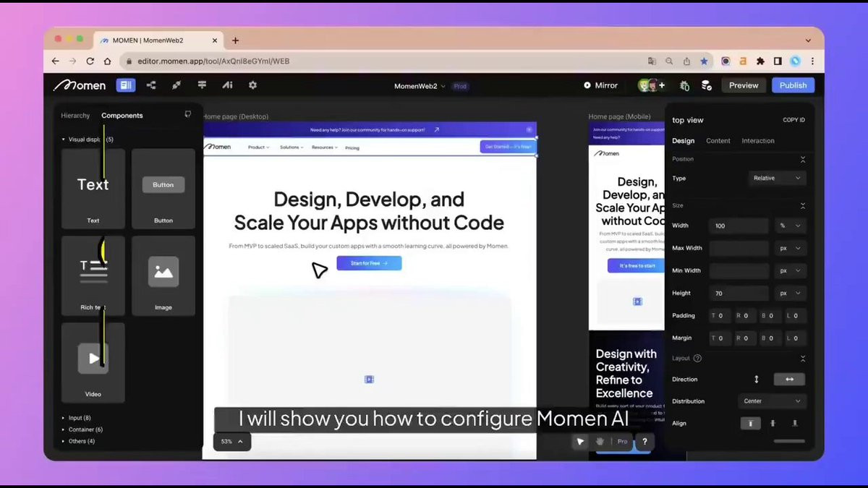The width and height of the screenshot is (868, 488).
Task: Click the Padding top value field
Action: point(720,315)
